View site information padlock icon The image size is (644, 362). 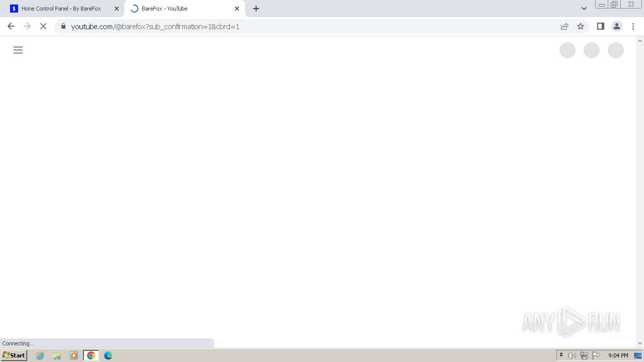coord(63,26)
